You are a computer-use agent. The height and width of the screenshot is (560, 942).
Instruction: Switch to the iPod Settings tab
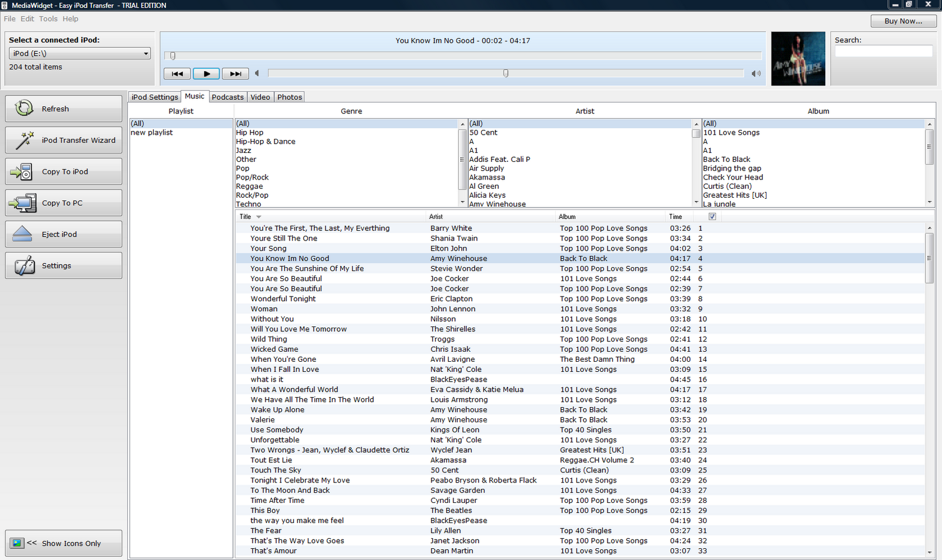click(155, 97)
